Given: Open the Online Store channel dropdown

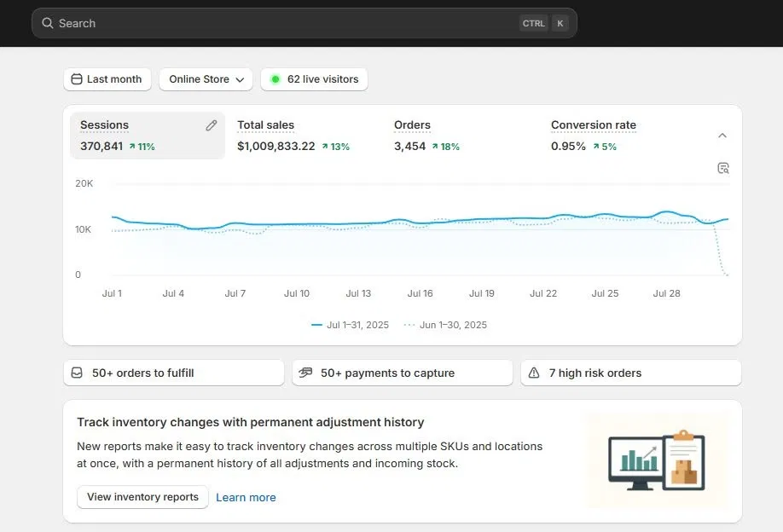Looking at the screenshot, I should tap(206, 79).
